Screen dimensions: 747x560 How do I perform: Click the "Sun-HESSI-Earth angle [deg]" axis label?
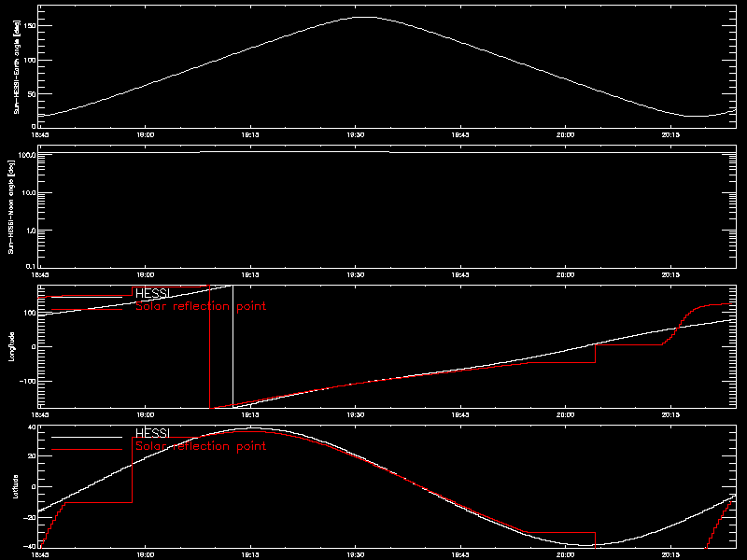17,67
